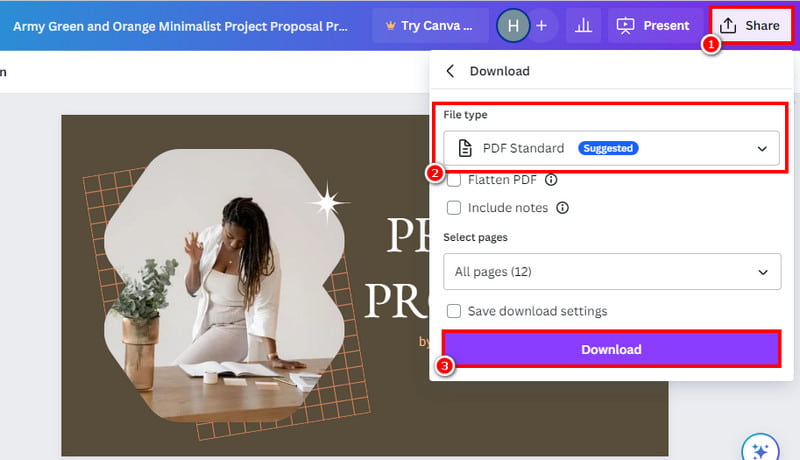Check Save download settings option
The width and height of the screenshot is (800, 460).
click(454, 311)
